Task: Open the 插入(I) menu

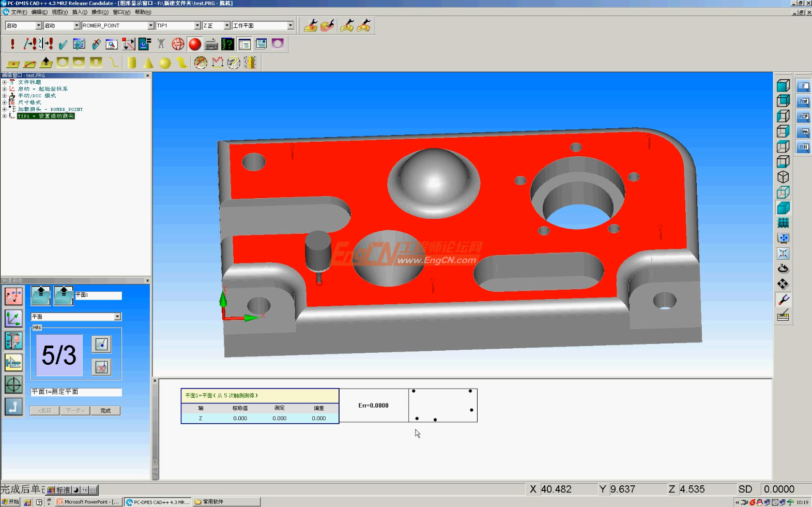Action: click(79, 12)
